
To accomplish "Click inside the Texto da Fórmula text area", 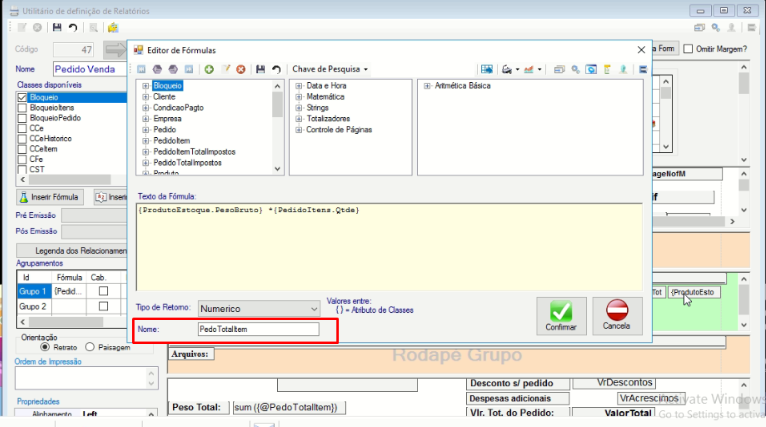I will click(389, 247).
